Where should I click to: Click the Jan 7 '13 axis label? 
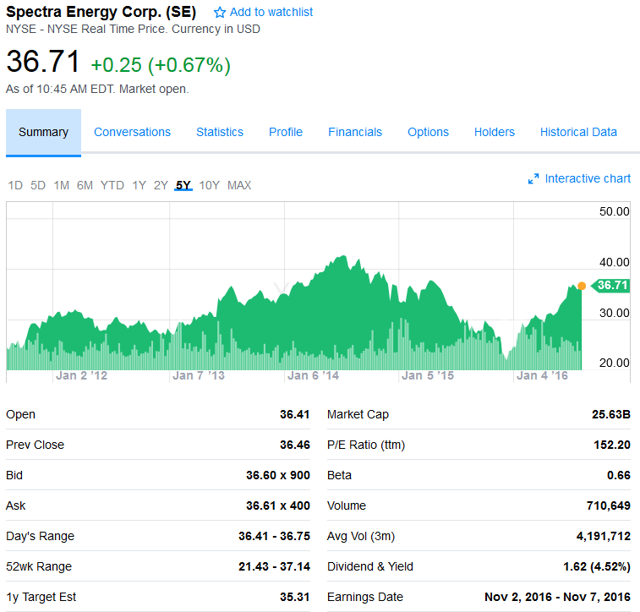pos(198,376)
